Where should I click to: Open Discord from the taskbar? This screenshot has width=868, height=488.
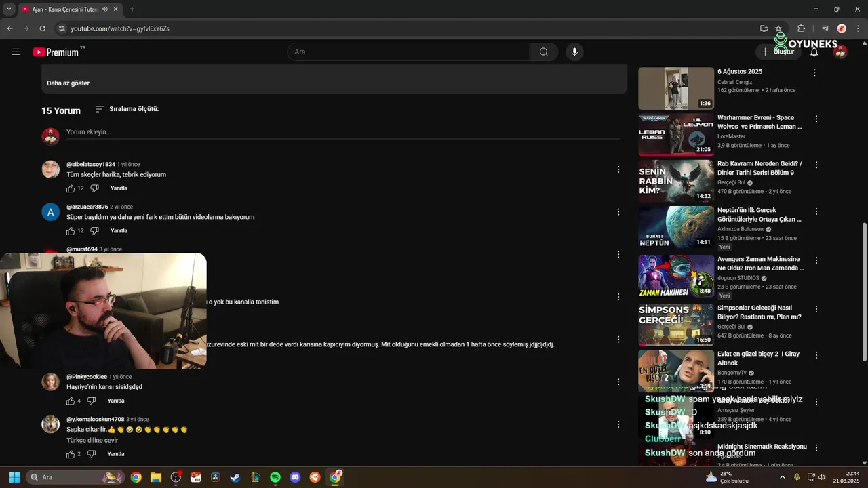tap(295, 477)
